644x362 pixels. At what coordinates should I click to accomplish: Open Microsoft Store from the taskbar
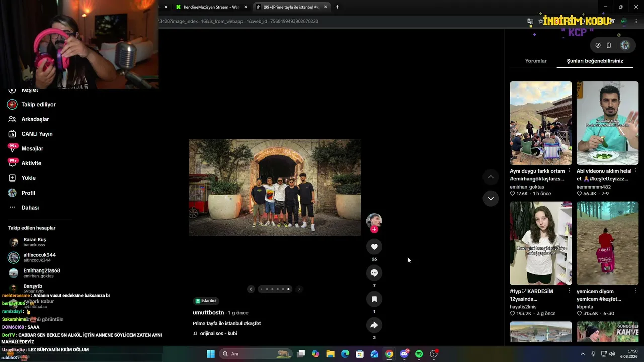[360, 354]
